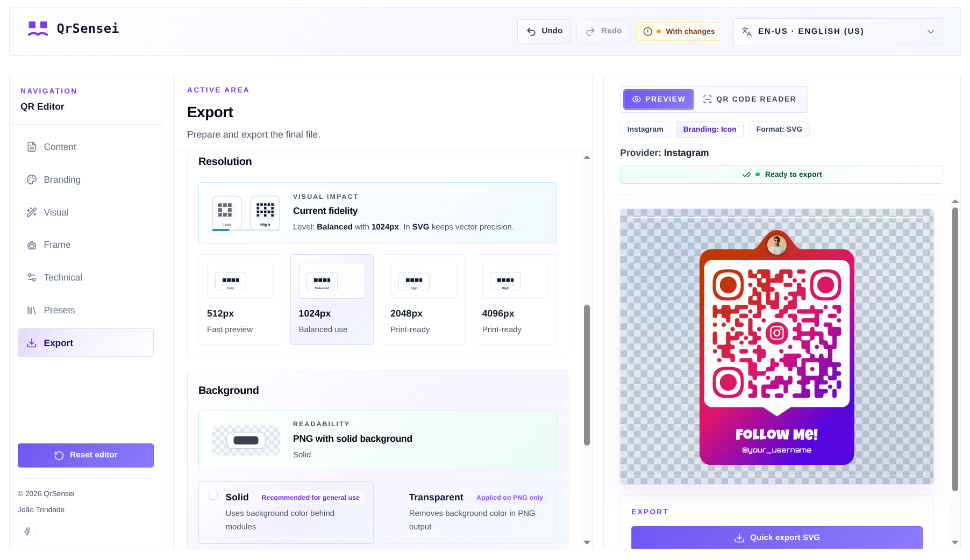Click the double-check icon in Ready to export
Screen dimensions: 970x560
[x=746, y=175]
